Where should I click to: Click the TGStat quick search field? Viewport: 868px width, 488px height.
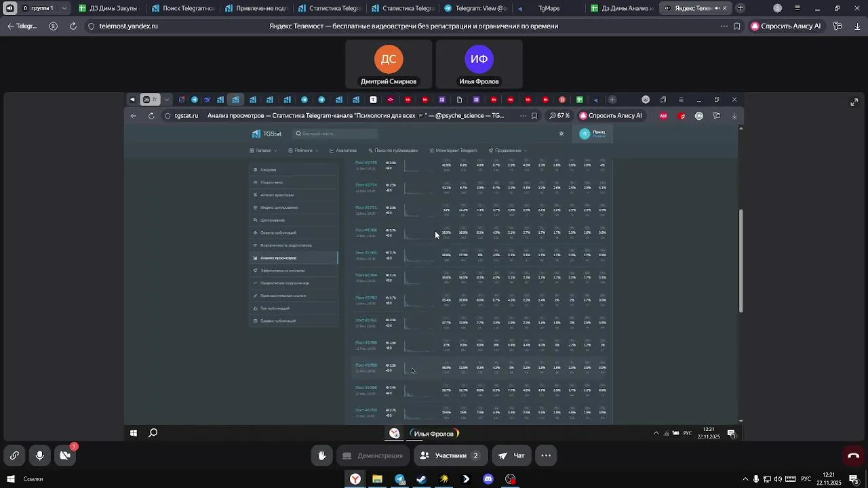point(335,134)
